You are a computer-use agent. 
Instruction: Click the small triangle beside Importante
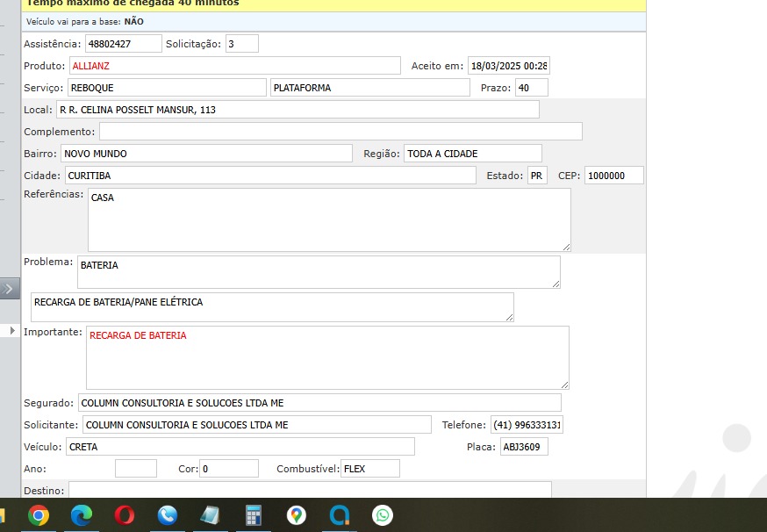click(12, 331)
